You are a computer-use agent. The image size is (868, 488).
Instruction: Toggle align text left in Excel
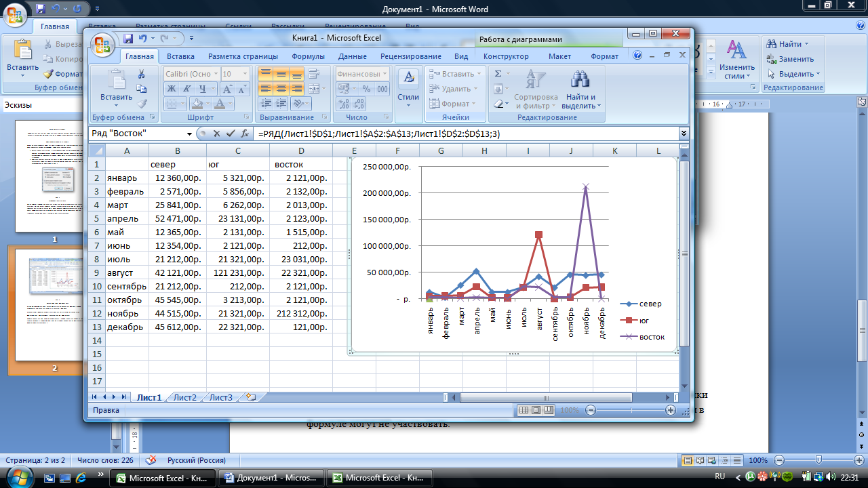tap(265, 89)
